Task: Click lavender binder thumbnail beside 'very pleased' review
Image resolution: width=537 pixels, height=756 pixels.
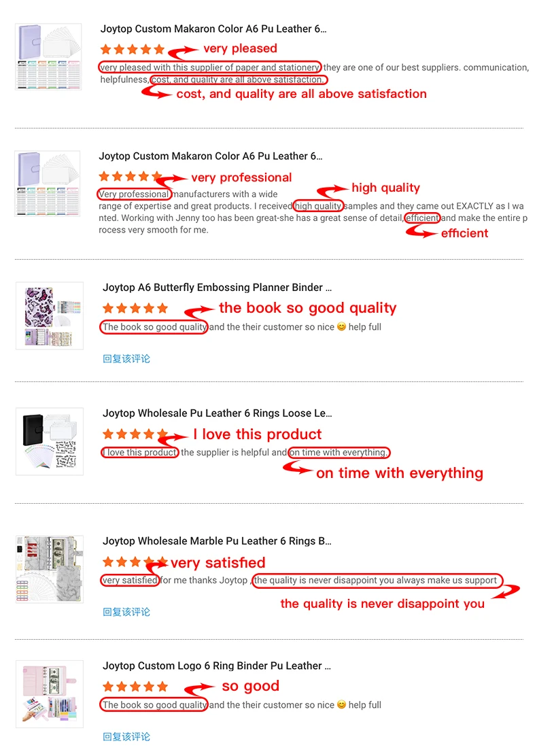Action: point(48,57)
